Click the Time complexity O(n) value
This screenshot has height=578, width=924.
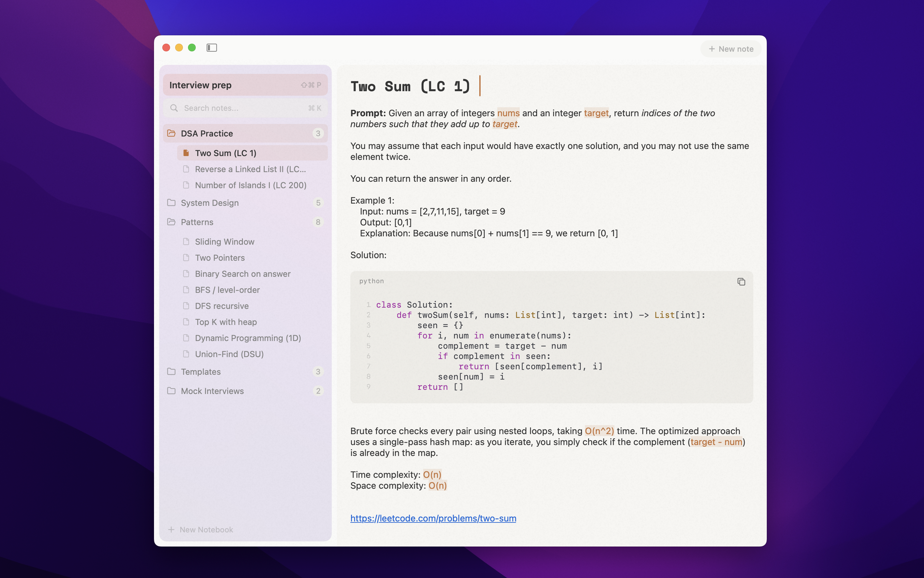[432, 474]
